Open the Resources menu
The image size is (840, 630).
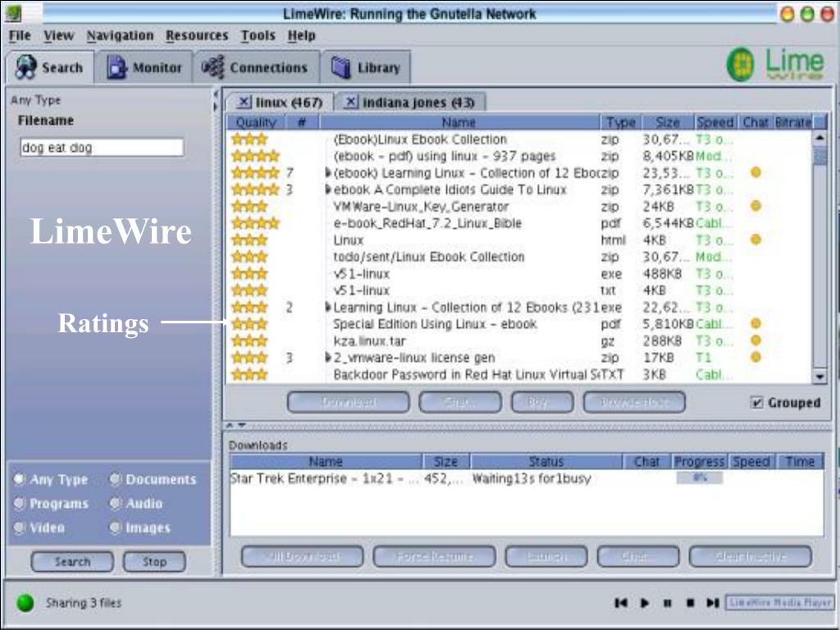click(197, 35)
